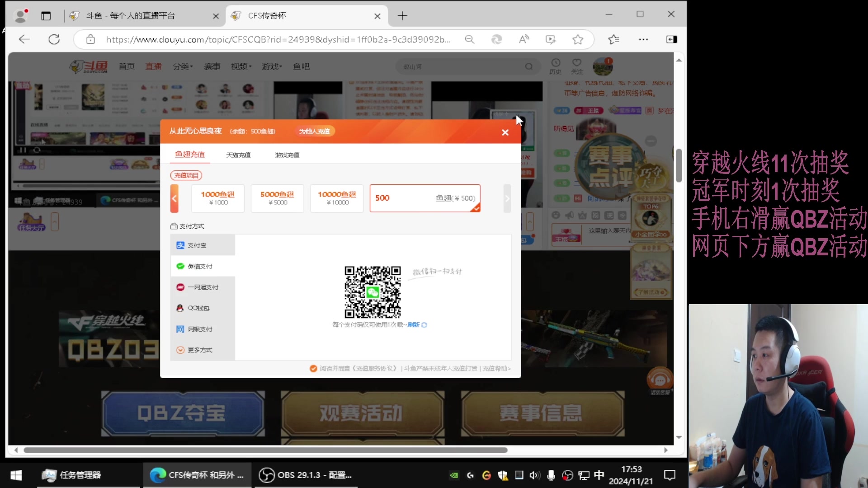The width and height of the screenshot is (868, 488).
Task: Select 一网通支付 payment method
Action: [203, 287]
